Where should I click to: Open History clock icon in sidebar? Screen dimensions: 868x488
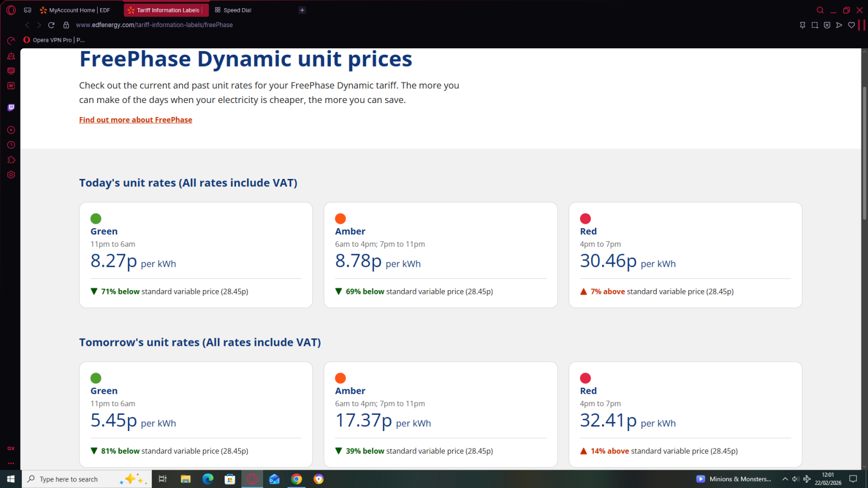[x=11, y=145]
